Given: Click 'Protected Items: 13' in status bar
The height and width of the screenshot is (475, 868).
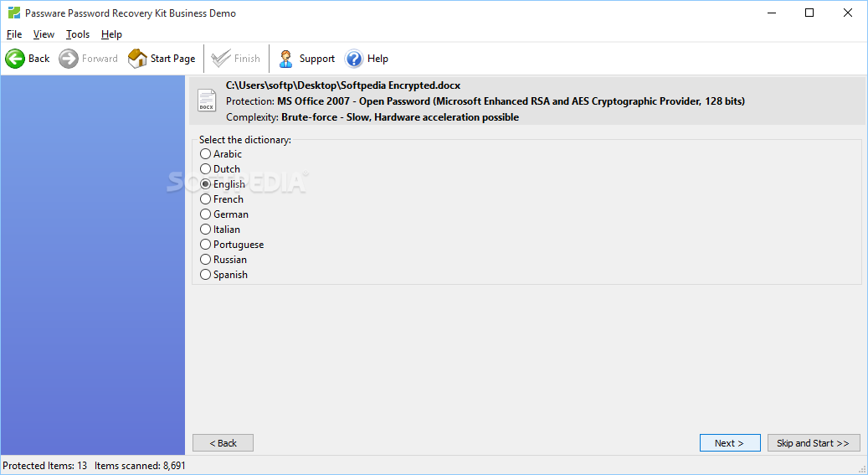Looking at the screenshot, I should (45, 466).
